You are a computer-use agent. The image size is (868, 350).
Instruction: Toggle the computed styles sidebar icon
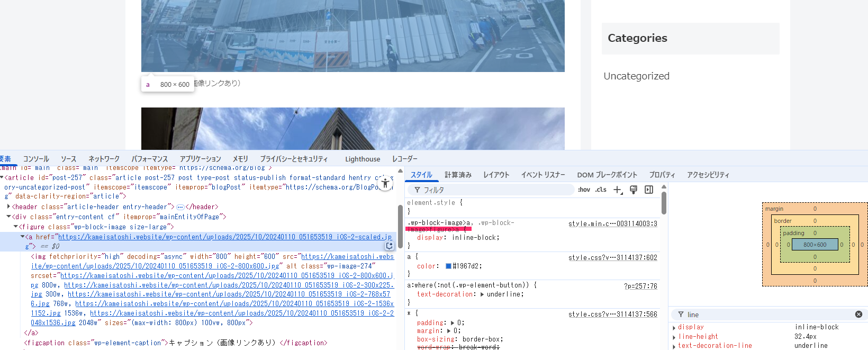649,190
